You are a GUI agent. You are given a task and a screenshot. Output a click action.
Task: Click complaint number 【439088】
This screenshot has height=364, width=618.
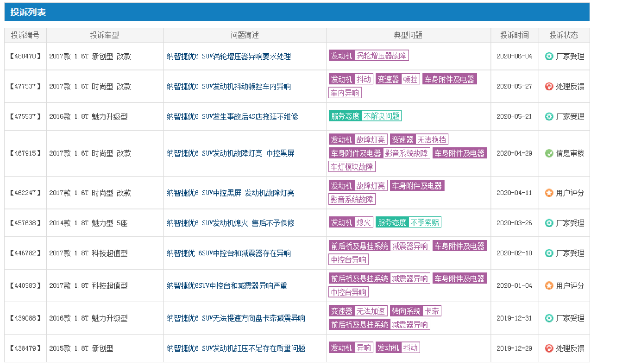point(25,318)
